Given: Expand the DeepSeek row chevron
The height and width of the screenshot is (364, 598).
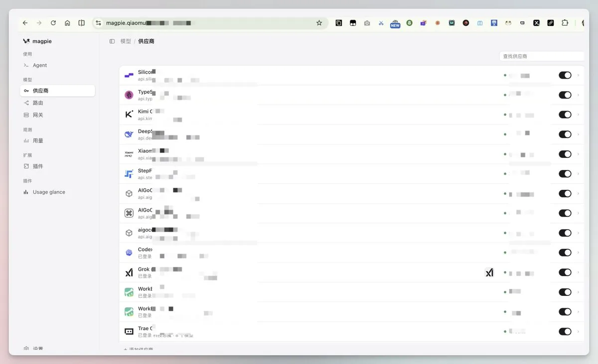Looking at the screenshot, I should point(578,134).
